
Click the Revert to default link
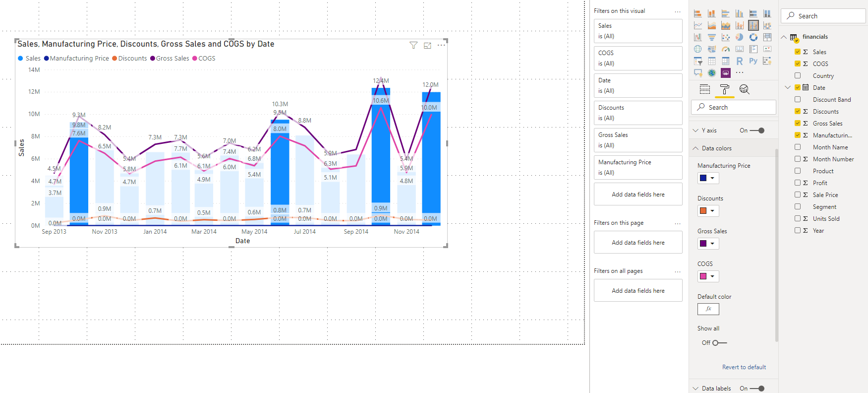pyautogui.click(x=744, y=367)
